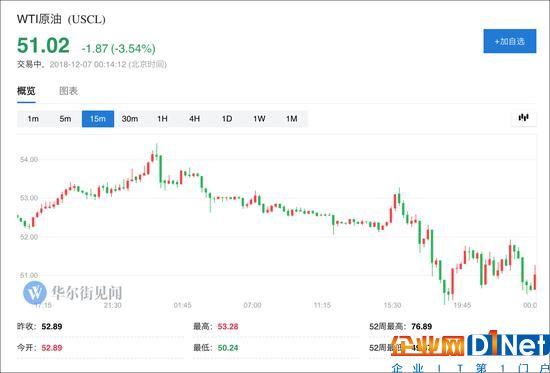Switch to the 概览 tab
This screenshot has height=373, width=550.
[26, 91]
